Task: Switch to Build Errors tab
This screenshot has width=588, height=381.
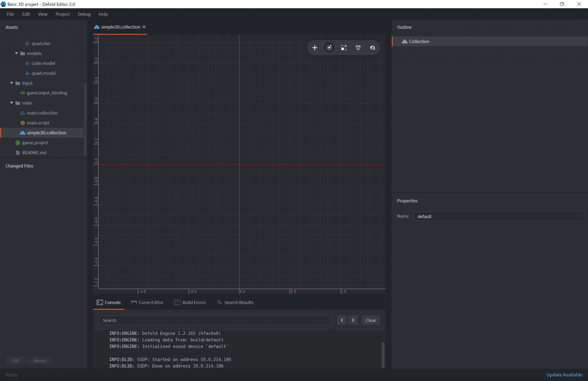Action: click(190, 302)
